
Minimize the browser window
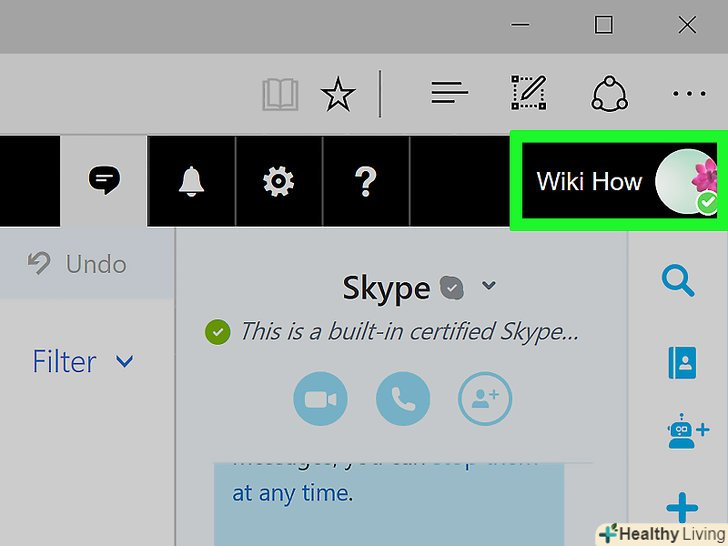click(x=520, y=25)
